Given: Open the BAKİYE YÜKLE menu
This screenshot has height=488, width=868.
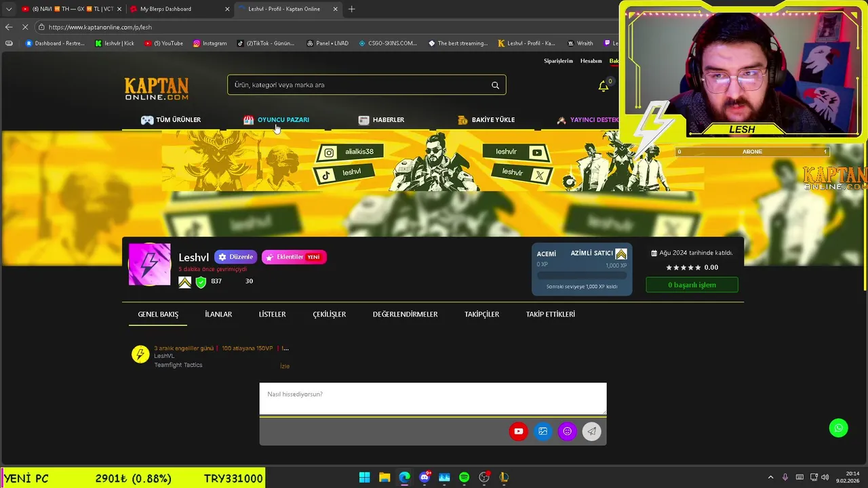Looking at the screenshot, I should click(x=486, y=120).
